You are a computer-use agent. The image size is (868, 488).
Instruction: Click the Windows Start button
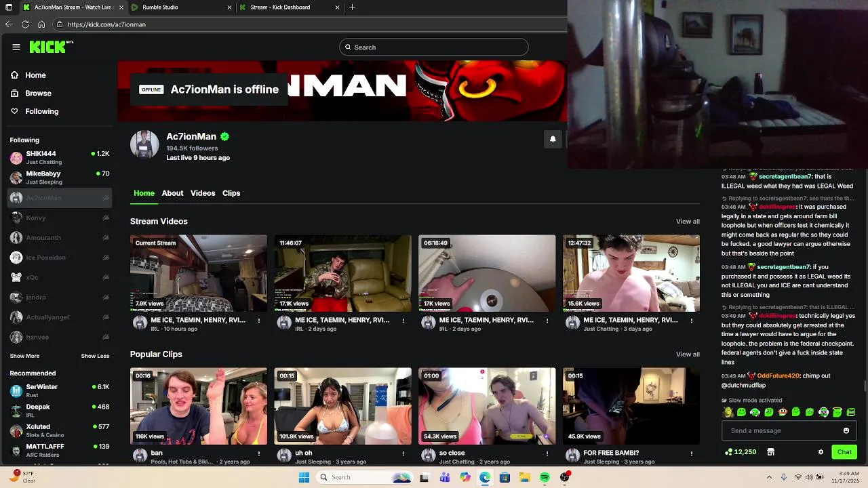tap(304, 478)
